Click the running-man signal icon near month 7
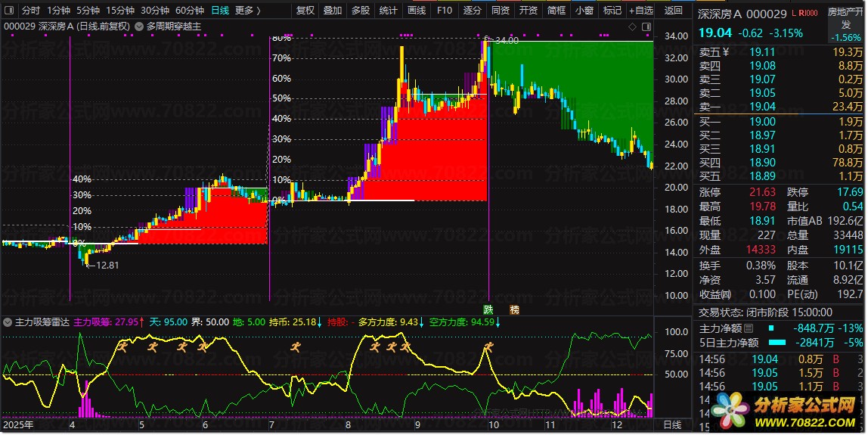 point(296,347)
